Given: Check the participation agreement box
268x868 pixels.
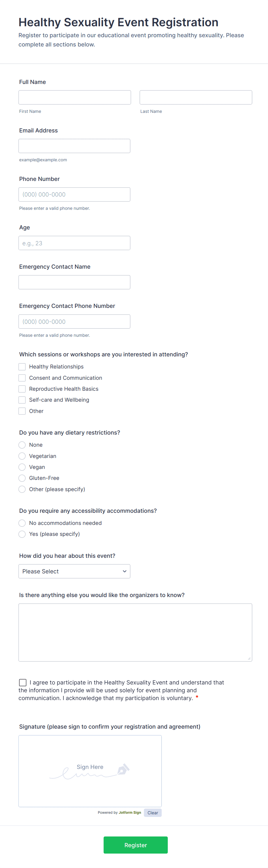Looking at the screenshot, I should click(x=22, y=682).
